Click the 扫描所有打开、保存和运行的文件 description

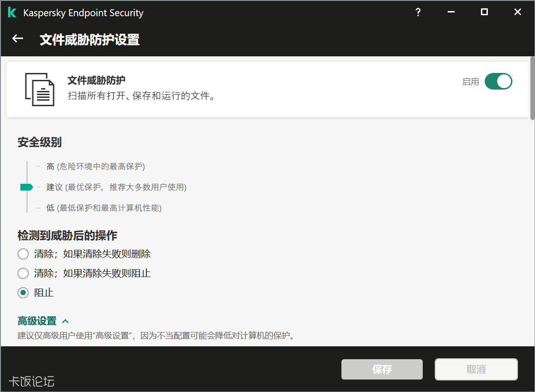coord(141,96)
